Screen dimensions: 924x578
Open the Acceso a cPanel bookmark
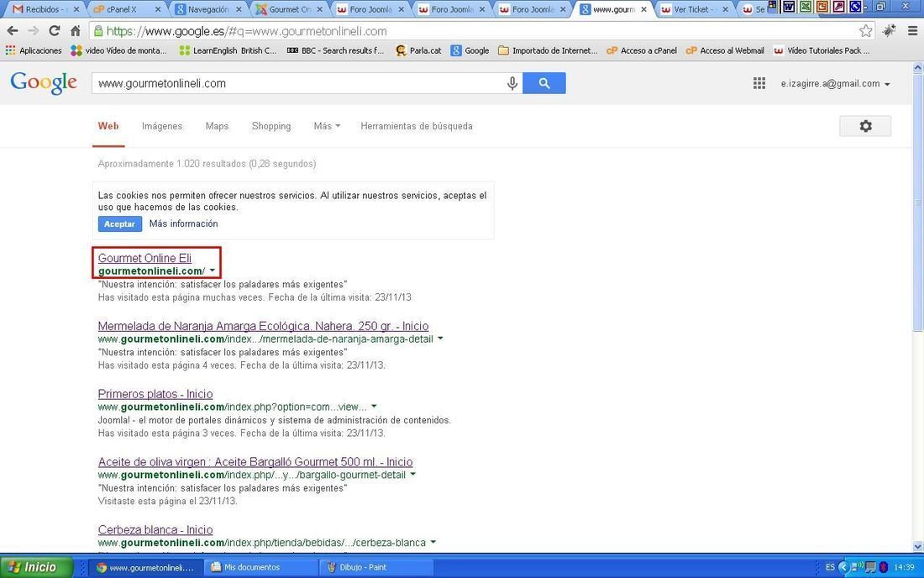[x=642, y=50]
